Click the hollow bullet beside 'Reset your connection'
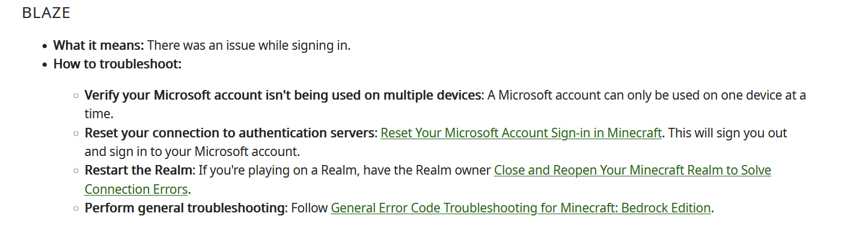This screenshot has height=225, width=868. click(76, 133)
